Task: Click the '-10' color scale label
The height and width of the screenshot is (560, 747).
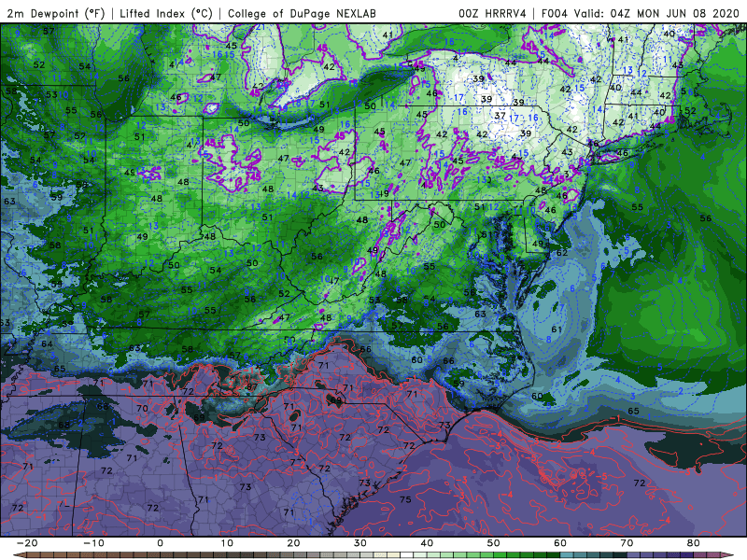Action: tap(93, 543)
